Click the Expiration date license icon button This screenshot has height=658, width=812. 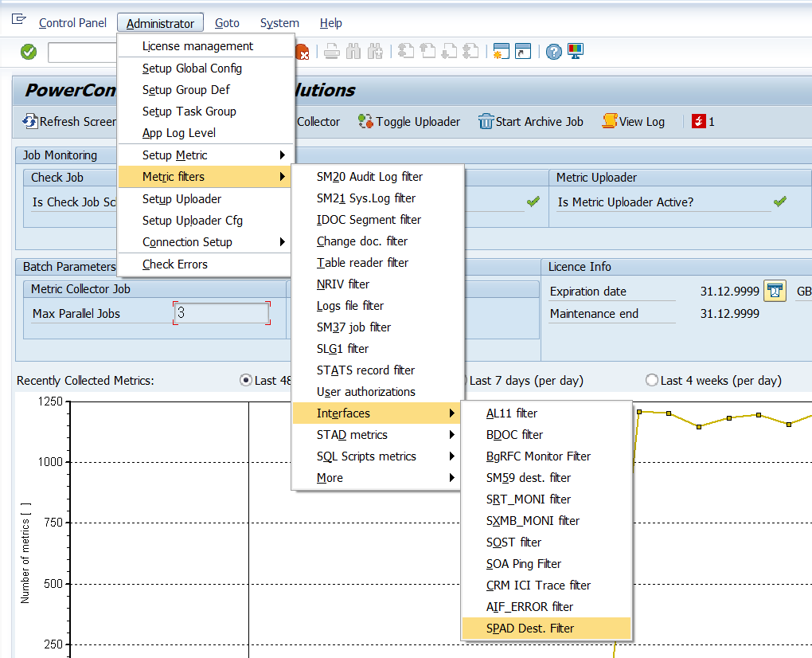(775, 292)
